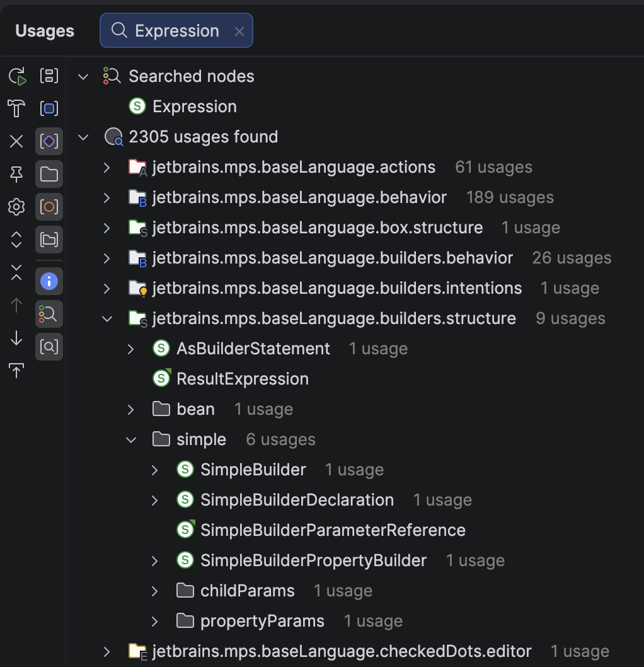Collapse the Searched nodes group
Viewport: 644px width, 667px height.
(x=83, y=77)
